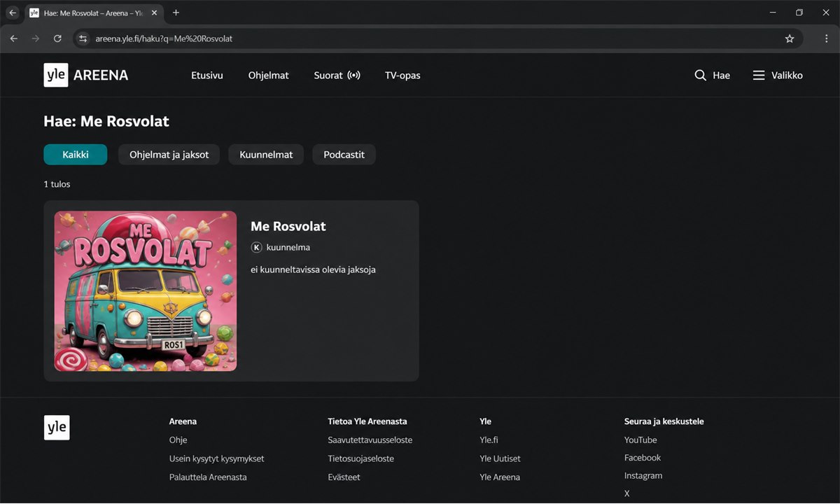Click the Me Rosvolat van thumbnail
Screen dimensions: 840x504
coord(146,291)
